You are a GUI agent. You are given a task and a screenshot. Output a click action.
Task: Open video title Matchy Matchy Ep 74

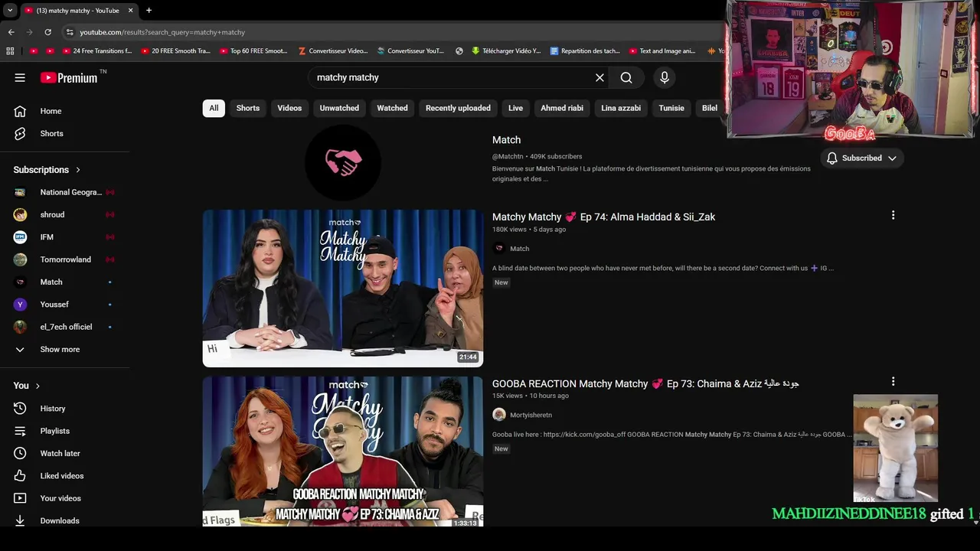click(603, 217)
